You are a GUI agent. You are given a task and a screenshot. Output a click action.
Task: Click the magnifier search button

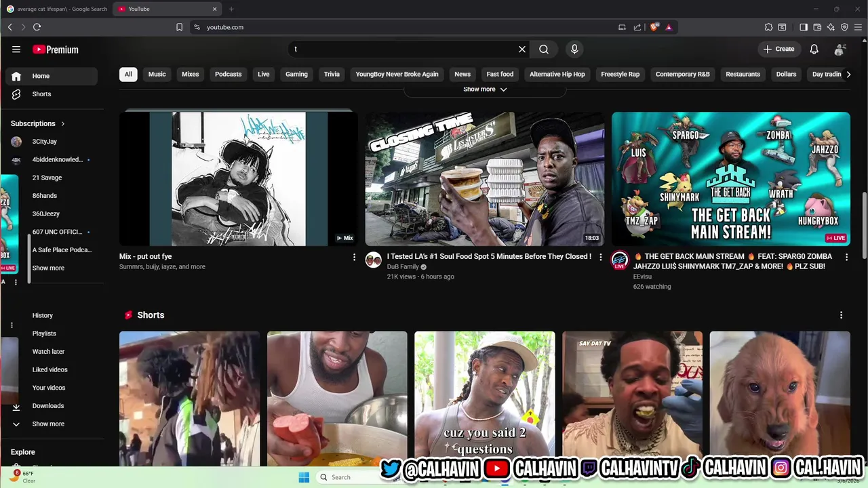[x=544, y=49]
